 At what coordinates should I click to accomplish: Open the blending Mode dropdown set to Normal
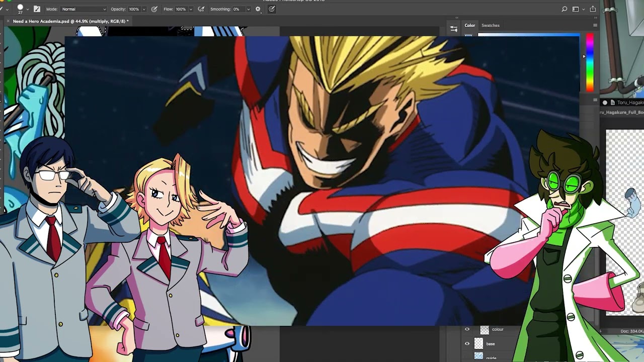click(84, 9)
